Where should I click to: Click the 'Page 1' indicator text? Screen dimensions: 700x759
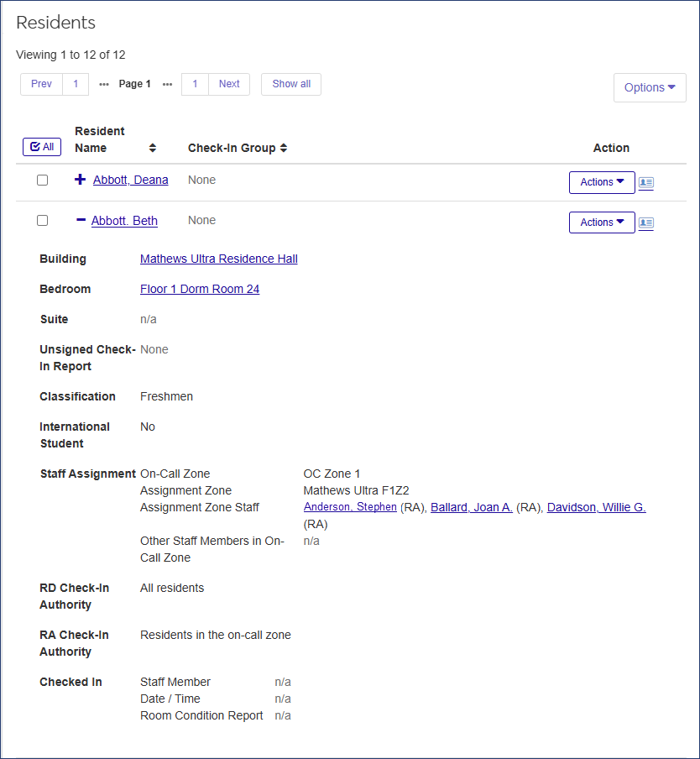[135, 84]
